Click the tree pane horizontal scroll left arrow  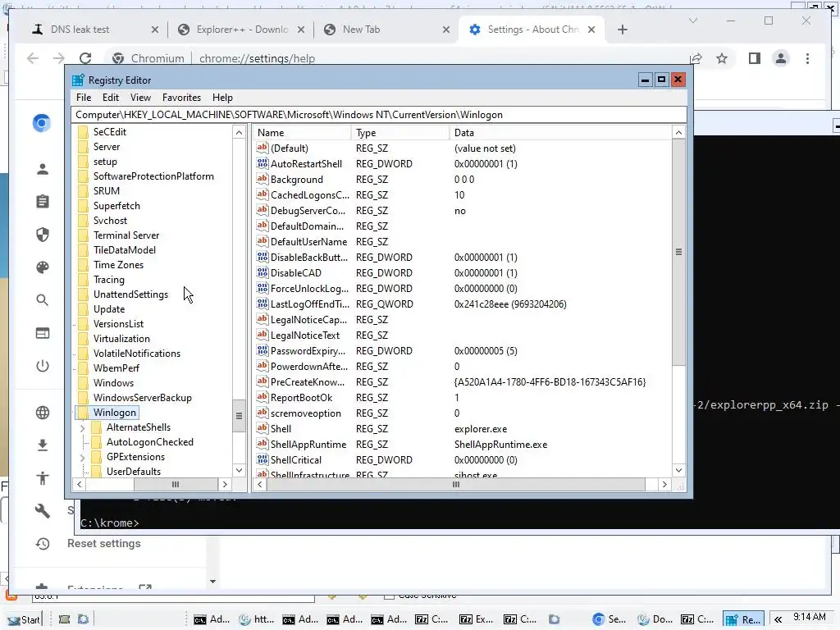pyautogui.click(x=80, y=484)
